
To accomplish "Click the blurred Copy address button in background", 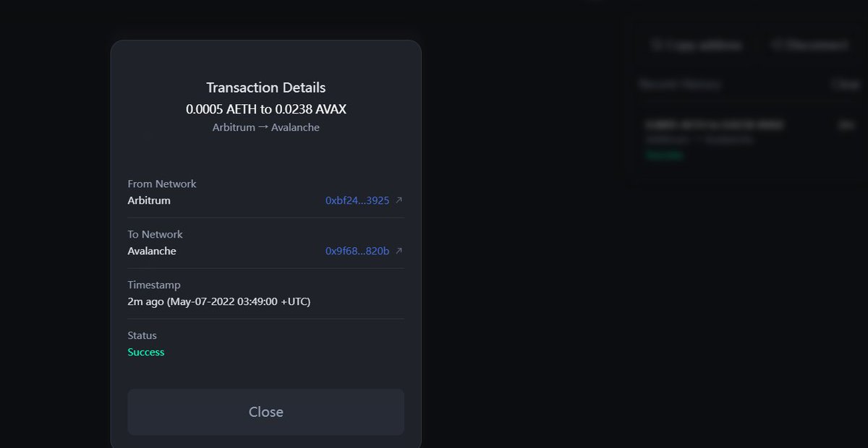I will tap(696, 46).
